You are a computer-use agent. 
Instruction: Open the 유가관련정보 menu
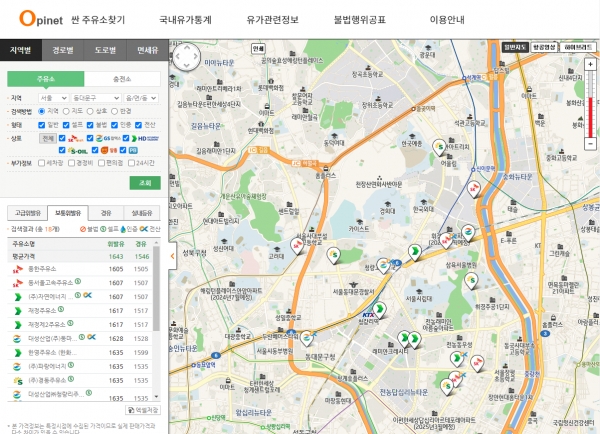[x=272, y=20]
